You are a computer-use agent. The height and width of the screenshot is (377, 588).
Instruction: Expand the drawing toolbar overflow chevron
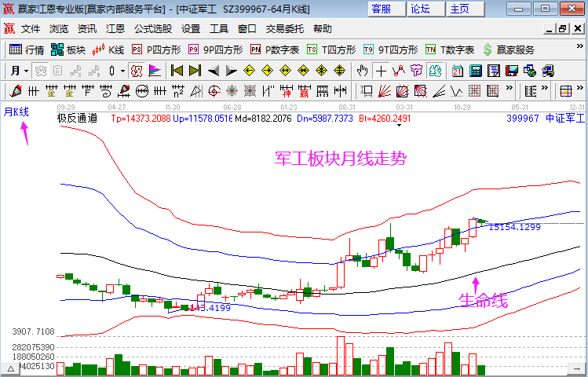point(509,88)
